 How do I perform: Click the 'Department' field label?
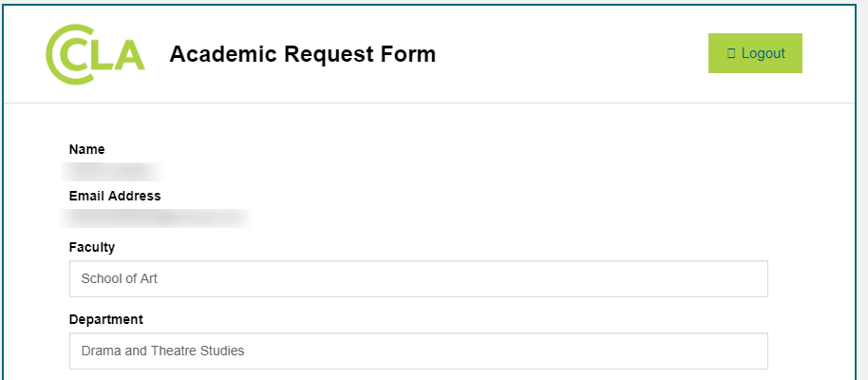click(x=106, y=319)
